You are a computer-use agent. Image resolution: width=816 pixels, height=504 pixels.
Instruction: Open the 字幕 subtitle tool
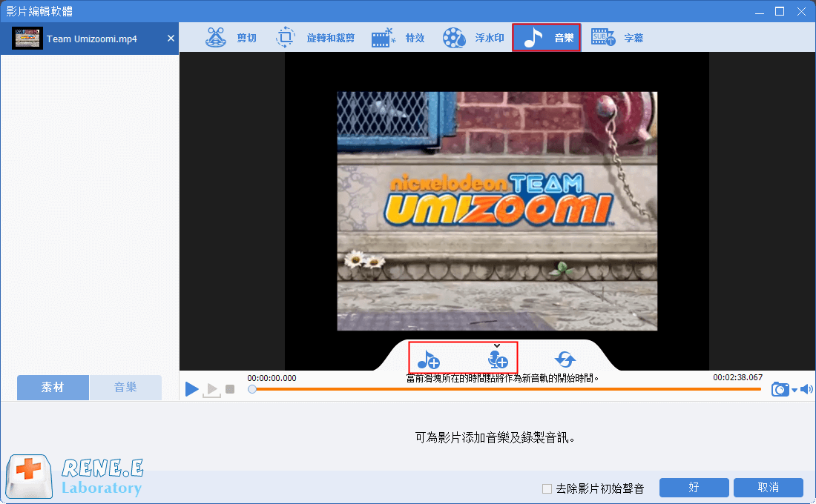point(617,38)
